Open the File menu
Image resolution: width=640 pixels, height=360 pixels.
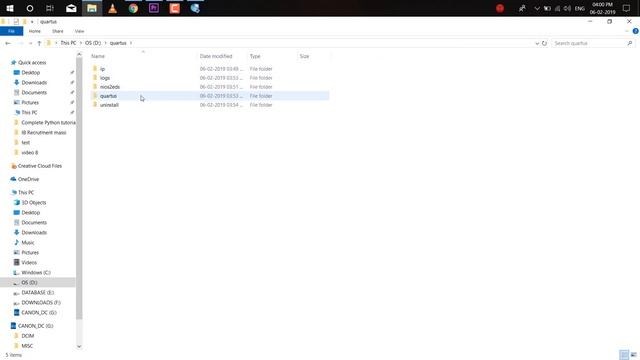point(11,31)
